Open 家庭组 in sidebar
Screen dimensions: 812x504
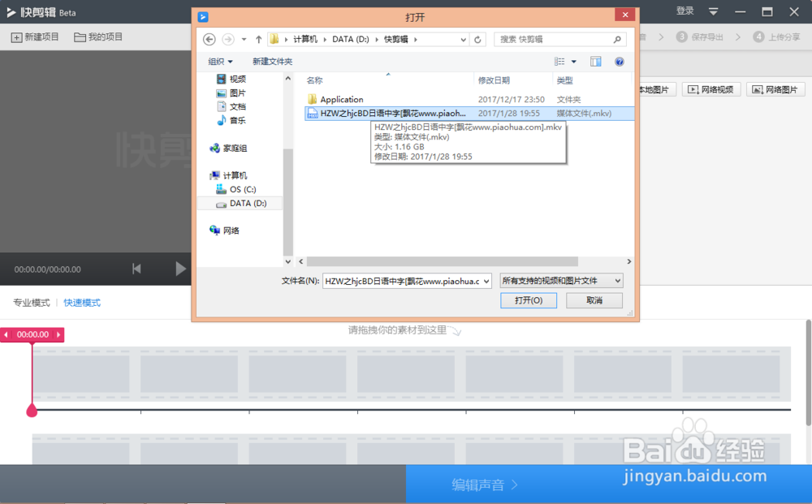tap(228, 148)
